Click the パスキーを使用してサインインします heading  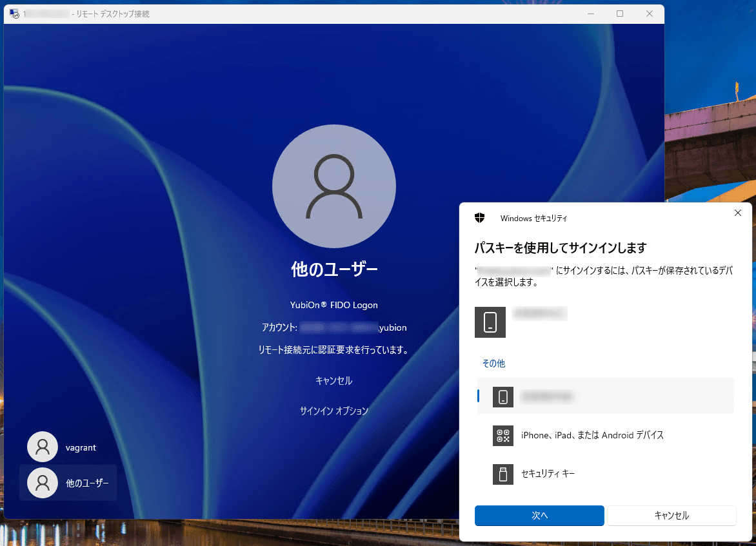click(561, 248)
